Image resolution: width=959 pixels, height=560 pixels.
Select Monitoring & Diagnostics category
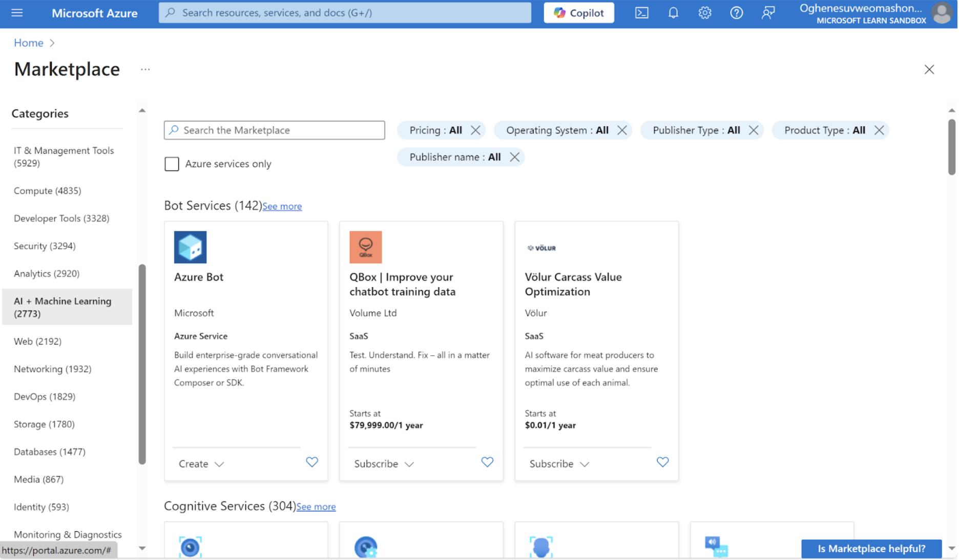click(x=67, y=535)
